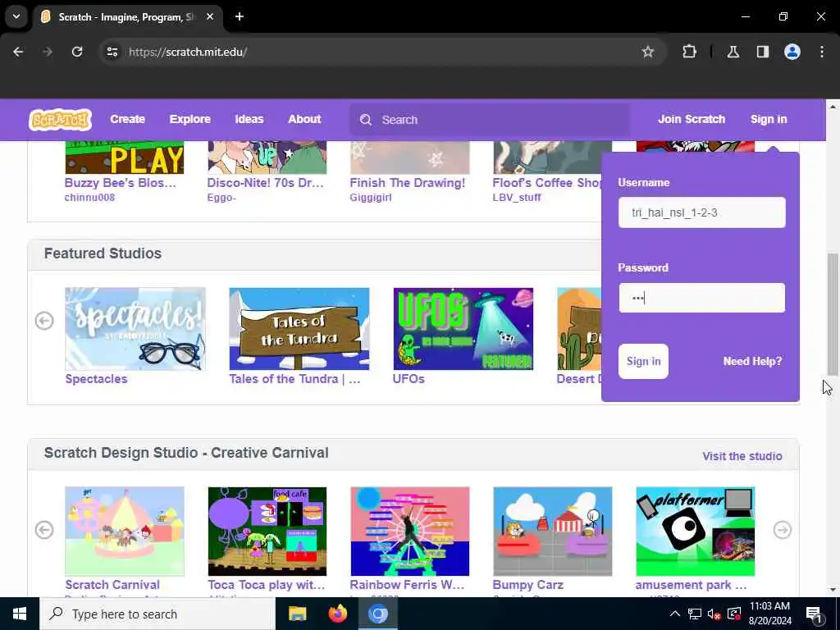Click Type here to search taskbar box
Image resolution: width=840 pixels, height=630 pixels.
click(157, 614)
